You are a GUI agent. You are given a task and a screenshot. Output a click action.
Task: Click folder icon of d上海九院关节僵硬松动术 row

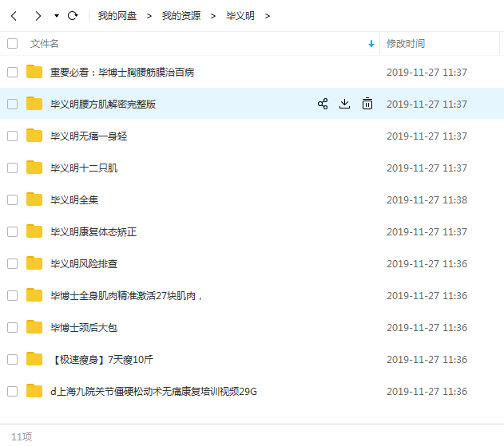(34, 390)
